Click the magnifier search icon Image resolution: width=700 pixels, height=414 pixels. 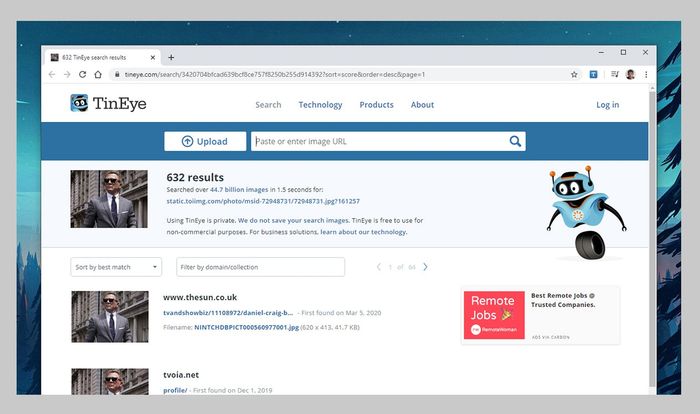(x=515, y=141)
